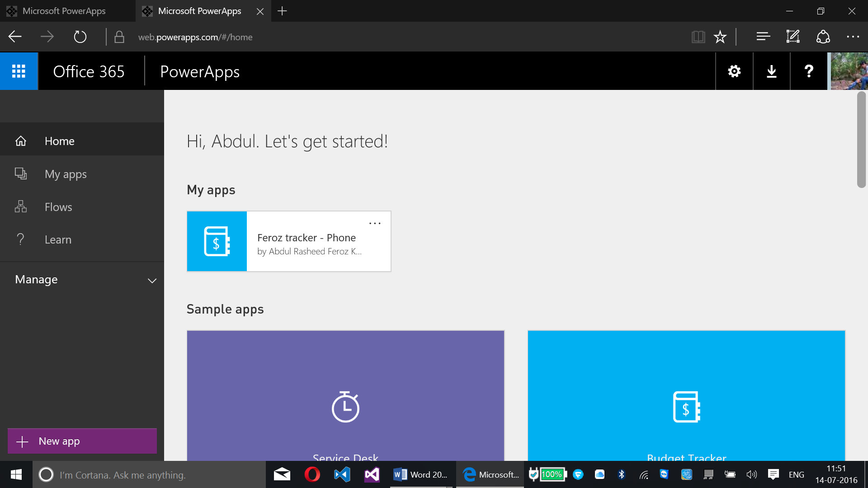Click the site security lock icon
This screenshot has height=488, width=868.
119,37
